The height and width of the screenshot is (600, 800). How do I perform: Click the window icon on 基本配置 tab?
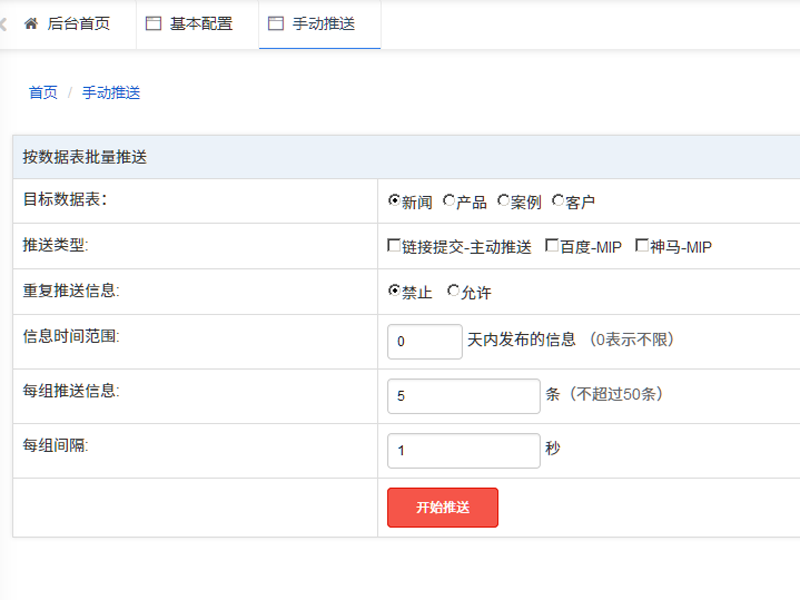[x=154, y=23]
